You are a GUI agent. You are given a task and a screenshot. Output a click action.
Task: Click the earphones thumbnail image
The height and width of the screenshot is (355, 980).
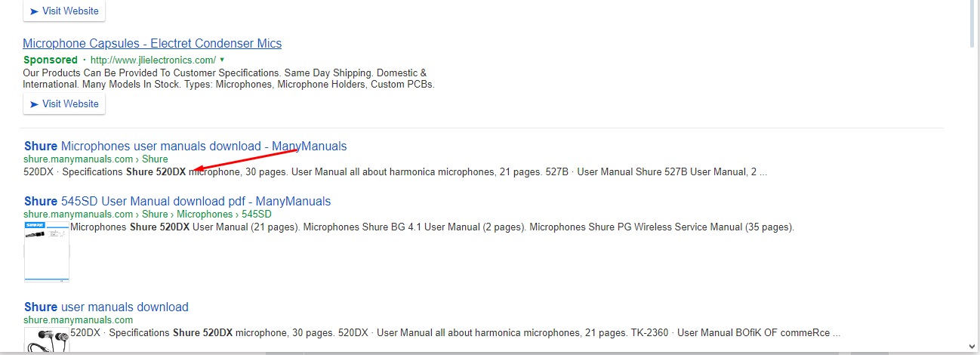click(x=47, y=341)
